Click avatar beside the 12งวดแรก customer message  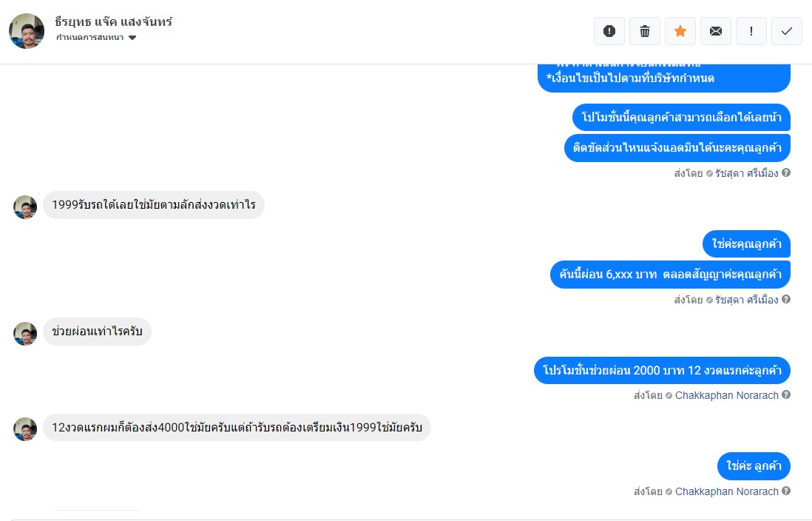25,429
